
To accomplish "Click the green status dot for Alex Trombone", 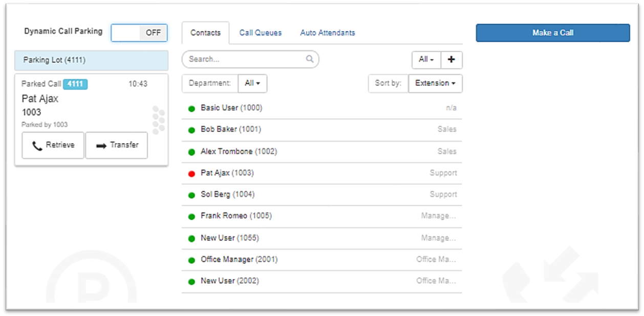I will 192,152.
